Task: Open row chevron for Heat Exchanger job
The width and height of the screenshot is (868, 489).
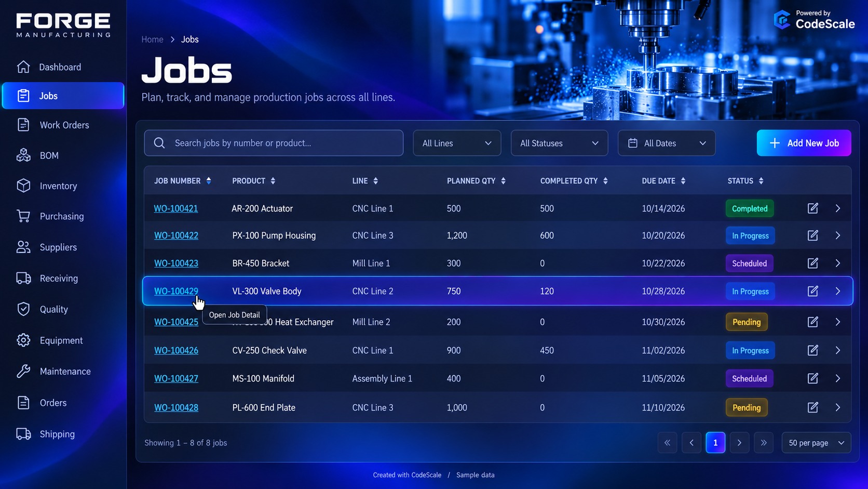Action: click(838, 322)
